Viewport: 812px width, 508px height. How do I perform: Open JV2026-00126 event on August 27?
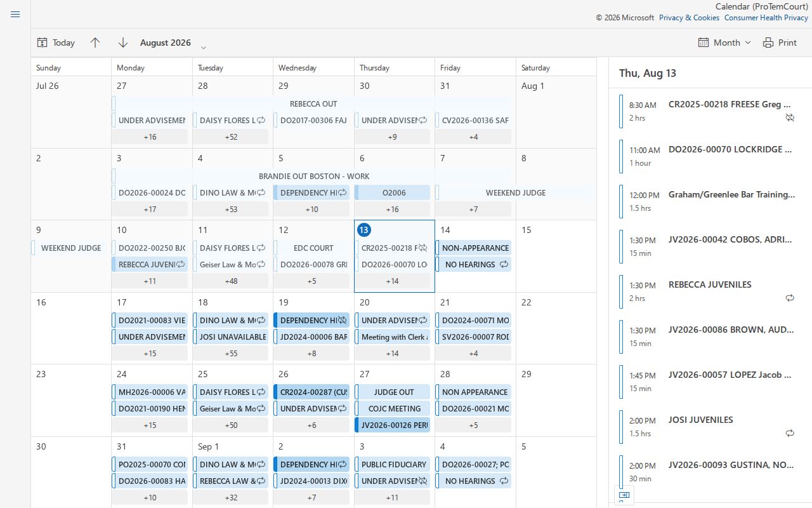pos(393,425)
